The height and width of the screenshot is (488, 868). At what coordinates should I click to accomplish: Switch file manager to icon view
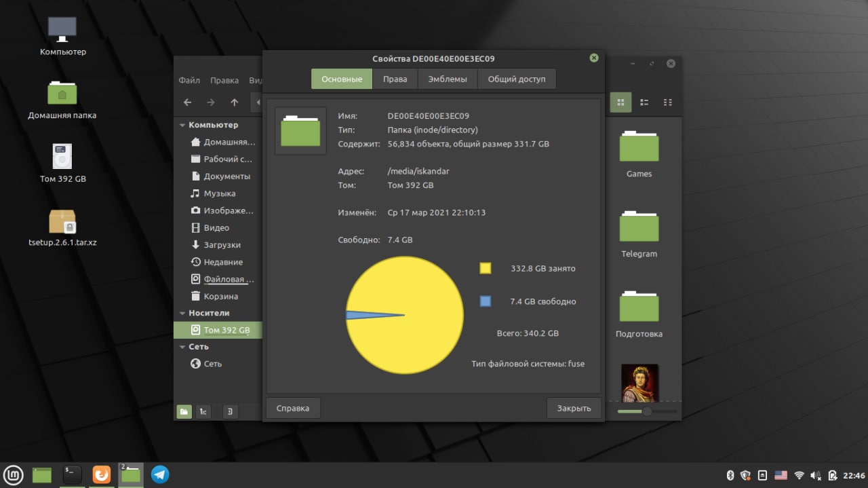620,102
